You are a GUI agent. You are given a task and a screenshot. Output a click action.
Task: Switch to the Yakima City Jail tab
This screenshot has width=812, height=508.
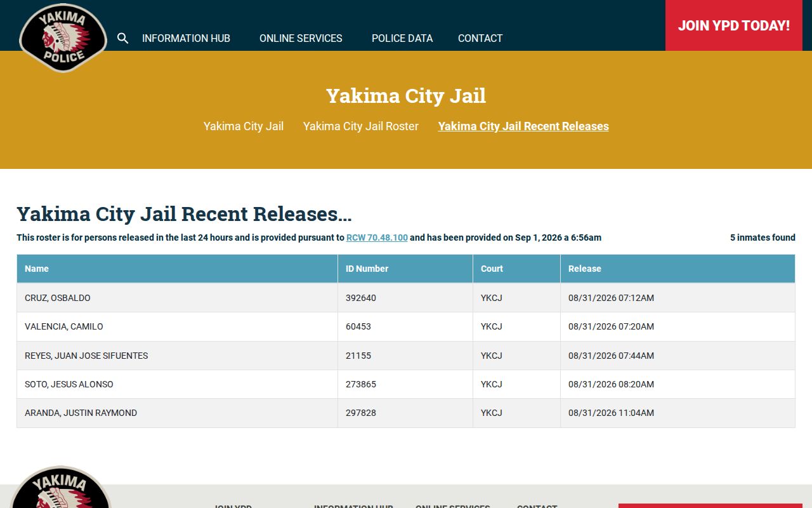click(x=244, y=126)
